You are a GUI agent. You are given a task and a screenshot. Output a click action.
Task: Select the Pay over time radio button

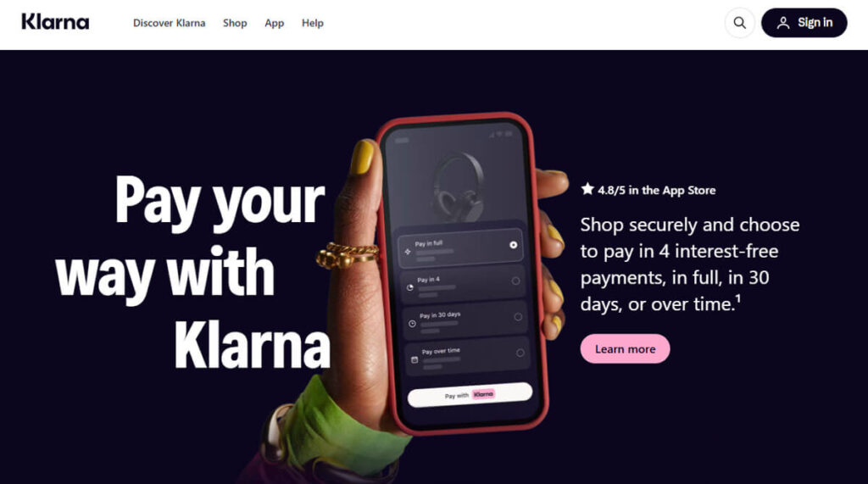click(520, 353)
